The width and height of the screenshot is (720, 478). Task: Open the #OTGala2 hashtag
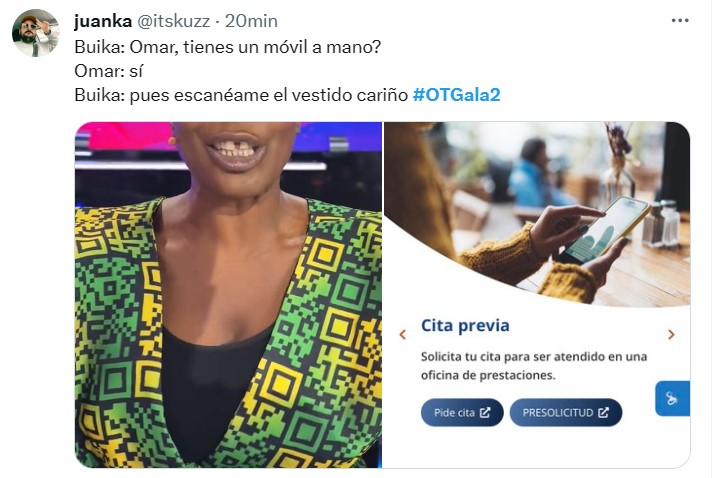click(456, 95)
